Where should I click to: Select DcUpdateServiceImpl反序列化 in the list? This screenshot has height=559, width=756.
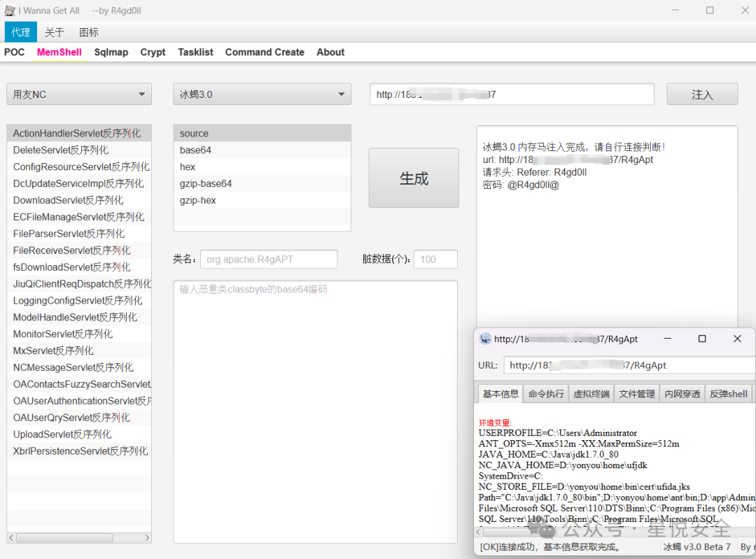pos(79,183)
